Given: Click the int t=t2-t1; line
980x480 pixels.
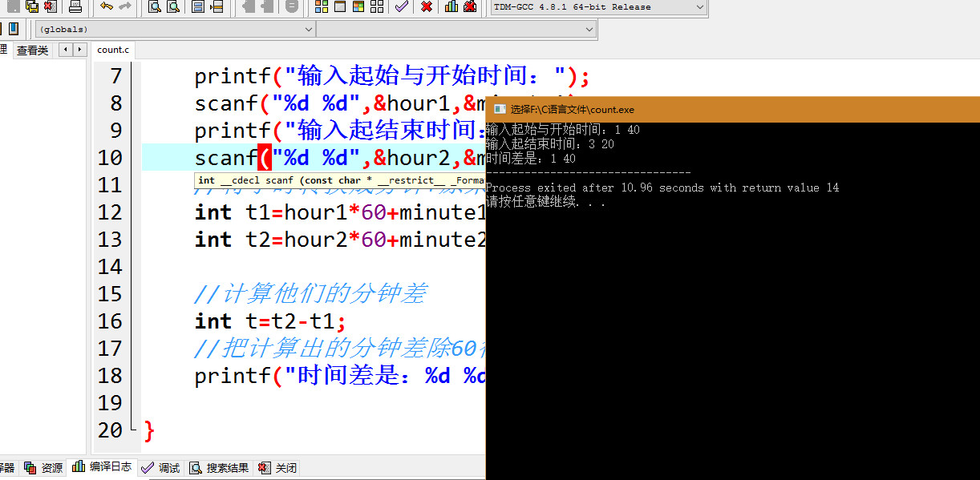Looking at the screenshot, I should tap(271, 321).
